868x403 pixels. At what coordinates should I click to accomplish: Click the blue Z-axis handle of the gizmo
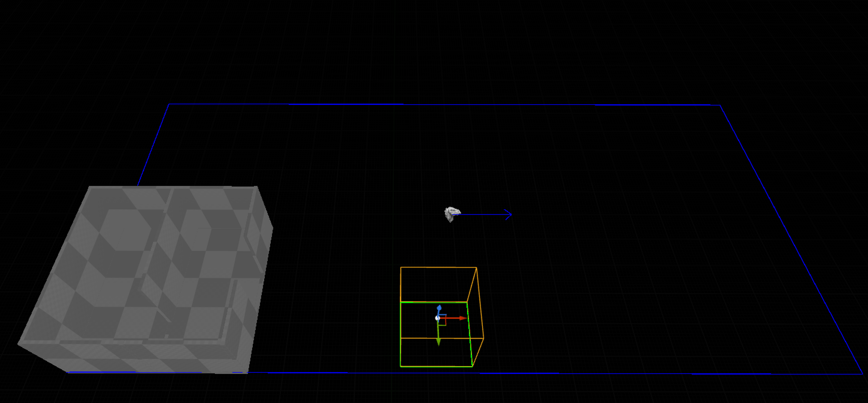[439, 308]
